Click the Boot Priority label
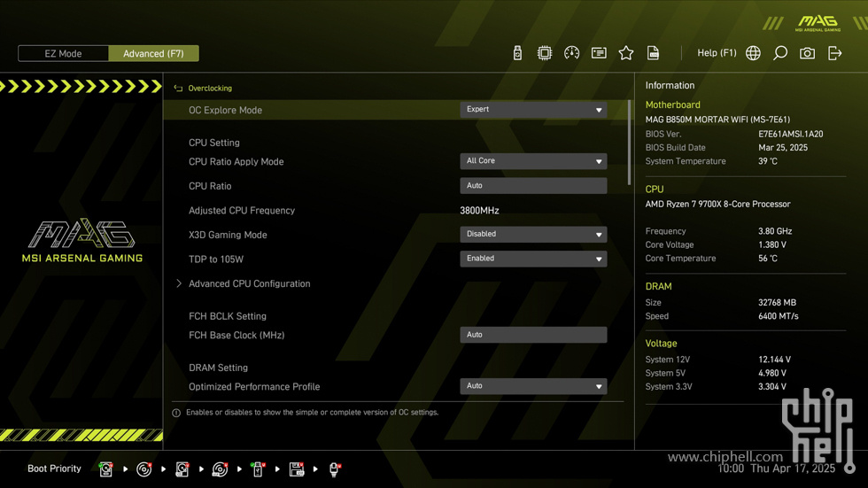868x488 pixels. pyautogui.click(x=54, y=469)
